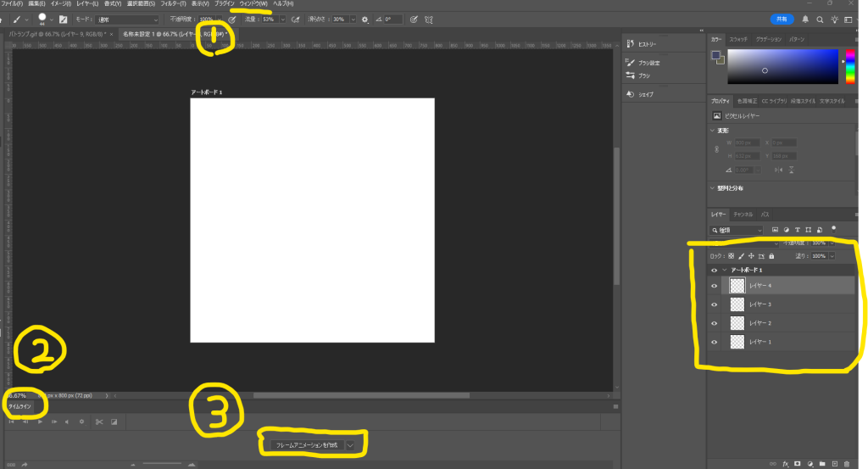Click the layer style fx icon
The image size is (868, 469).
(786, 464)
